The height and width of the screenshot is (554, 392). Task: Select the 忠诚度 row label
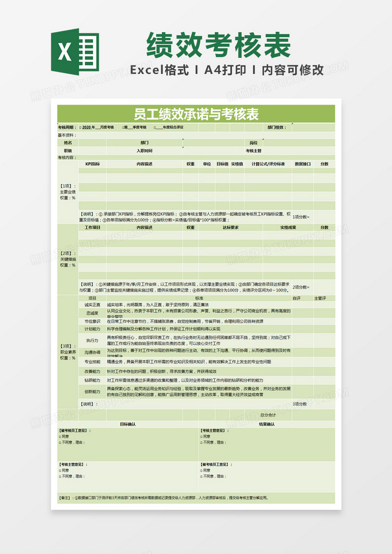(93, 313)
